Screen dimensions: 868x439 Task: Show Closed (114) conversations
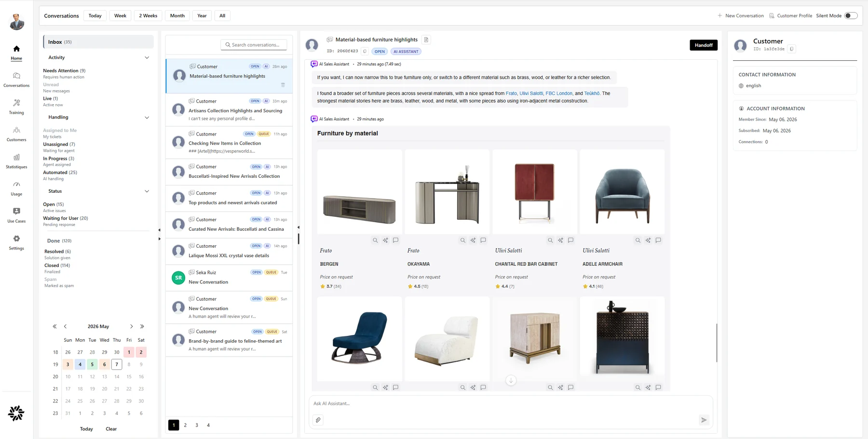(57, 265)
